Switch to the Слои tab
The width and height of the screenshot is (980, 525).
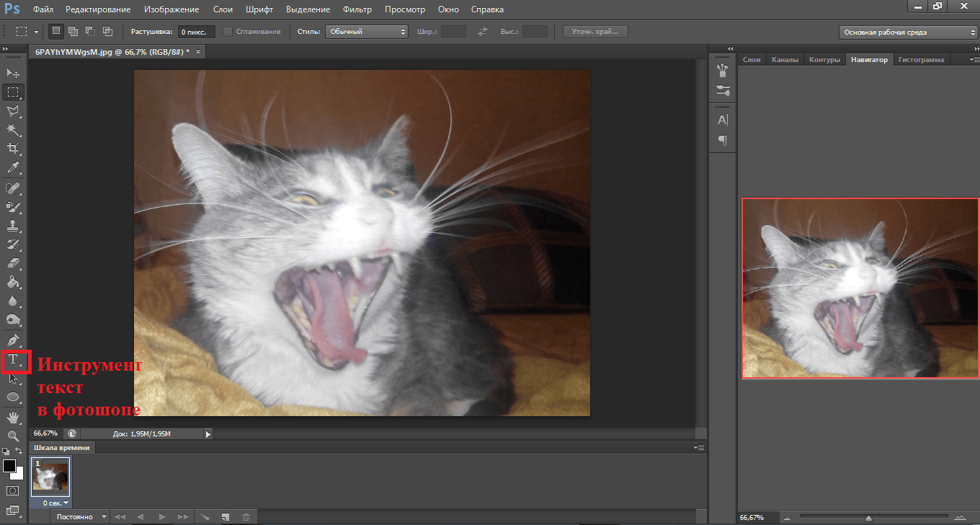752,60
